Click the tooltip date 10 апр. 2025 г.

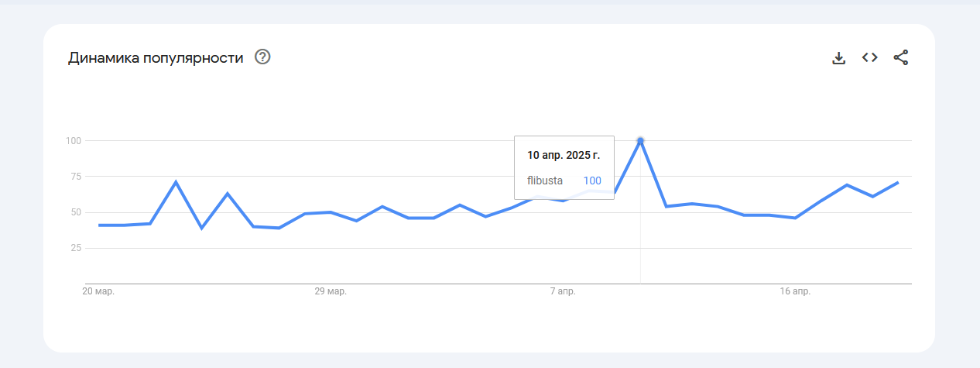564,155
